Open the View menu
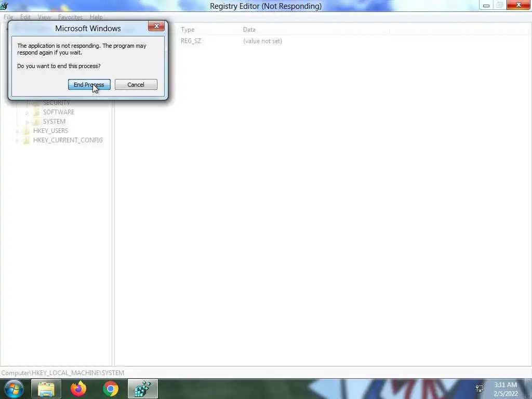This screenshot has width=532, height=399. tap(44, 17)
